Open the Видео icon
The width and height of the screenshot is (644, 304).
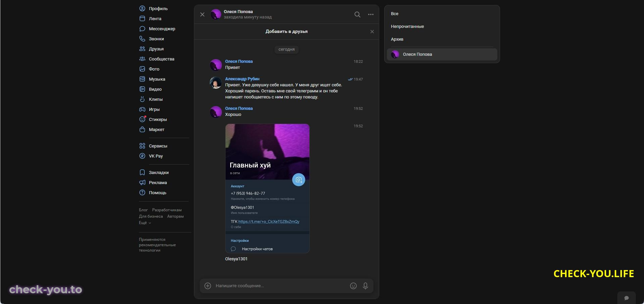[x=142, y=89]
